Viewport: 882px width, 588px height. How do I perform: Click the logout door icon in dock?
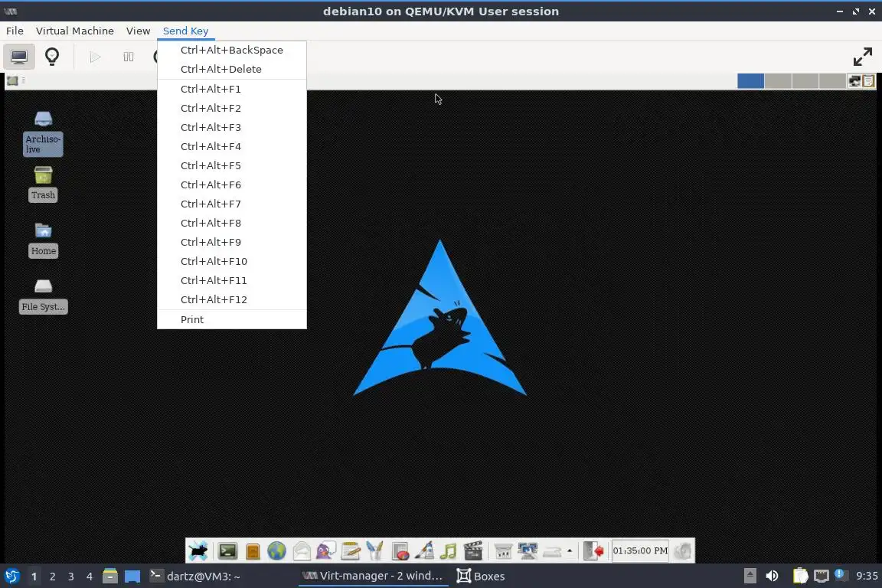(593, 550)
